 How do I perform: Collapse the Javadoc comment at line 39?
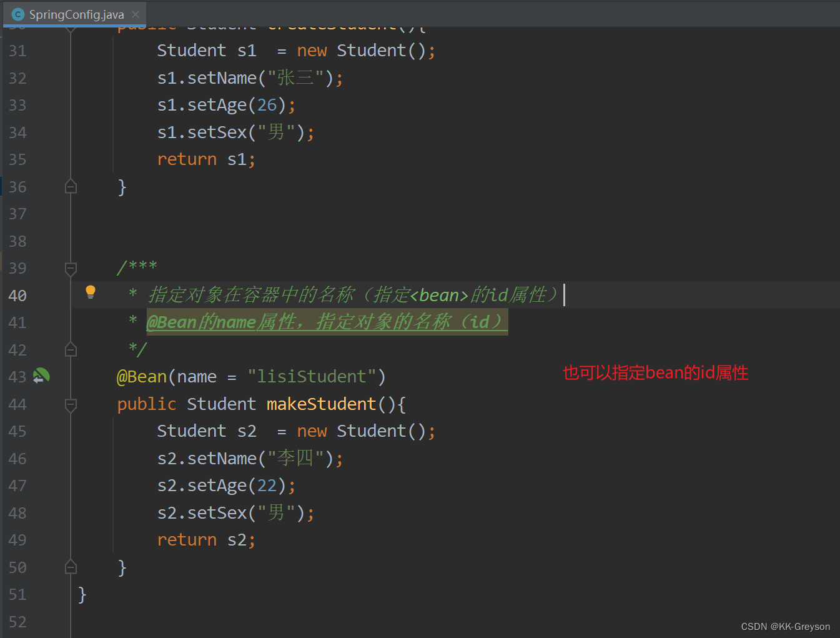click(x=71, y=269)
